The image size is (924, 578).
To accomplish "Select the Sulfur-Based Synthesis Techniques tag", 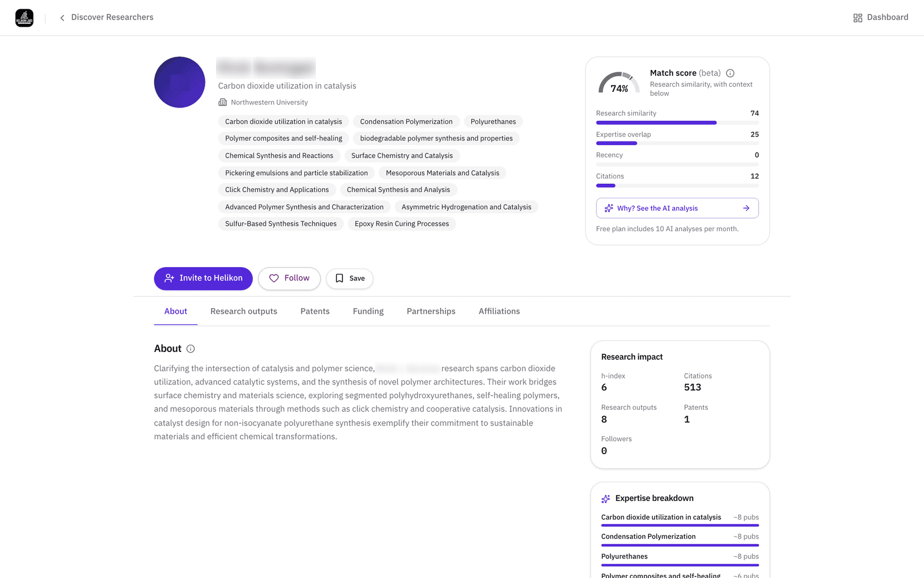I will point(281,224).
